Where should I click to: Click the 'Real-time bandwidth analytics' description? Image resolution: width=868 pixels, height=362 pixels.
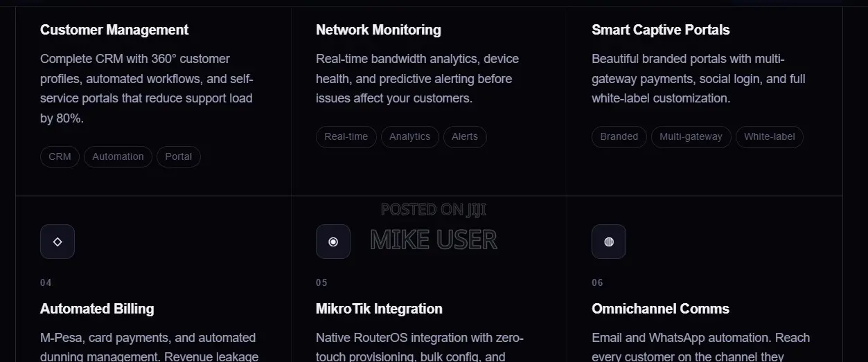coord(418,78)
